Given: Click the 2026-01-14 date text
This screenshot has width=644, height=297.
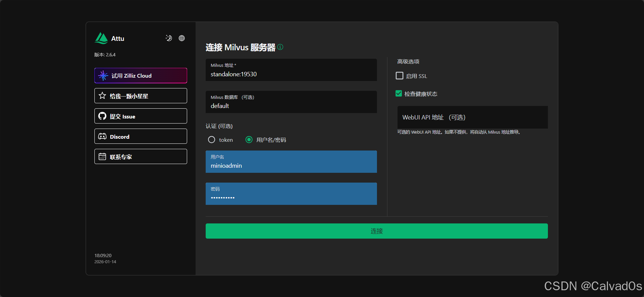Looking at the screenshot, I should click(105, 262).
